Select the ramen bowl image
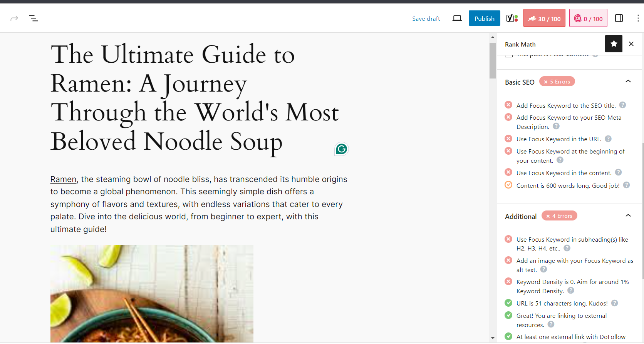The height and width of the screenshot is (344, 644). [152, 293]
